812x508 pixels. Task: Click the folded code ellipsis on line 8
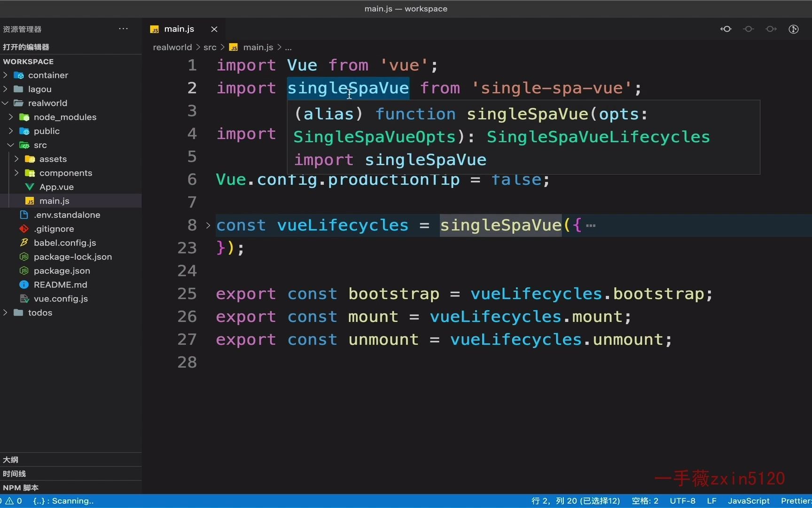pos(591,225)
